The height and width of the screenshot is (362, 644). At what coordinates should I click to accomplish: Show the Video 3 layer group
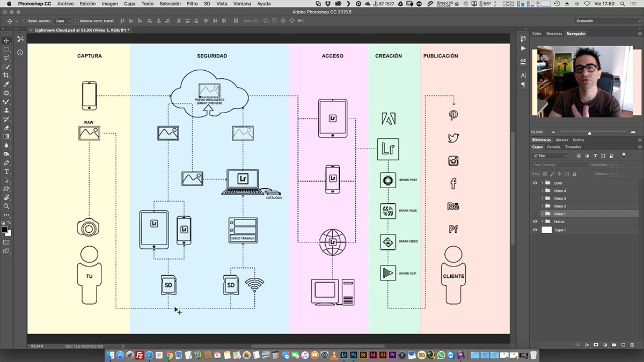tap(535, 198)
